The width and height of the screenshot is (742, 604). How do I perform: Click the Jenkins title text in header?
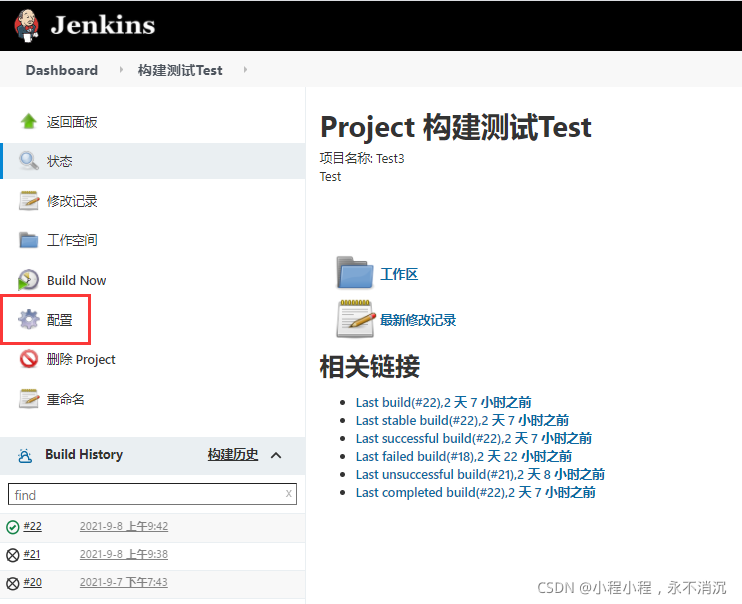point(103,25)
